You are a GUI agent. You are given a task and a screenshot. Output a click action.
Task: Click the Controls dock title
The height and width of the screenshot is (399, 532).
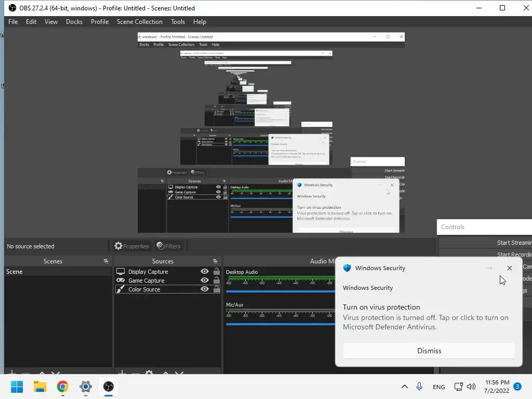(x=453, y=227)
